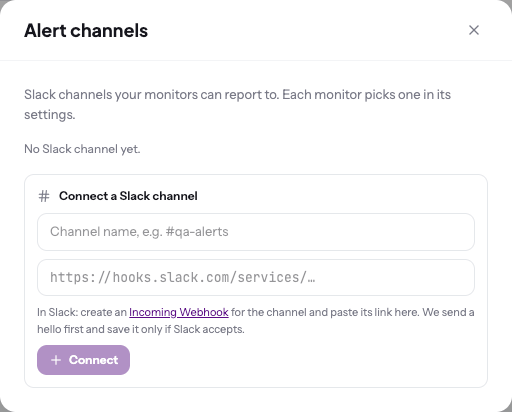
Task: Click the 'Slack channels your monitors can report to' description
Action: click(x=237, y=105)
